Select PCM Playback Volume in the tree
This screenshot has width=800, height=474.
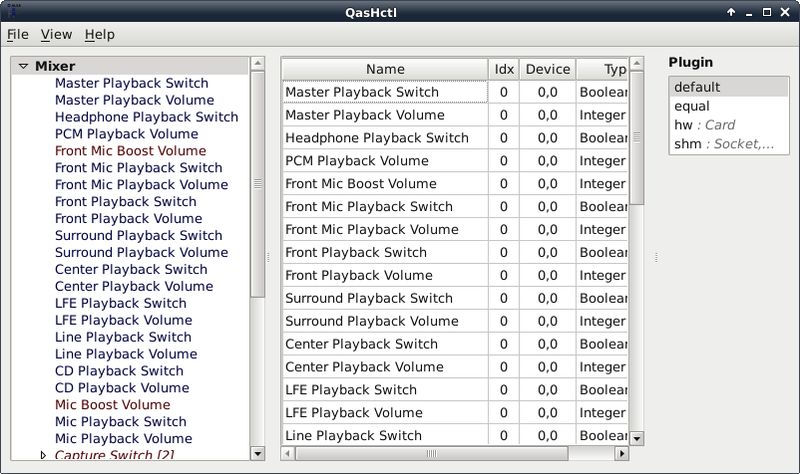point(127,133)
